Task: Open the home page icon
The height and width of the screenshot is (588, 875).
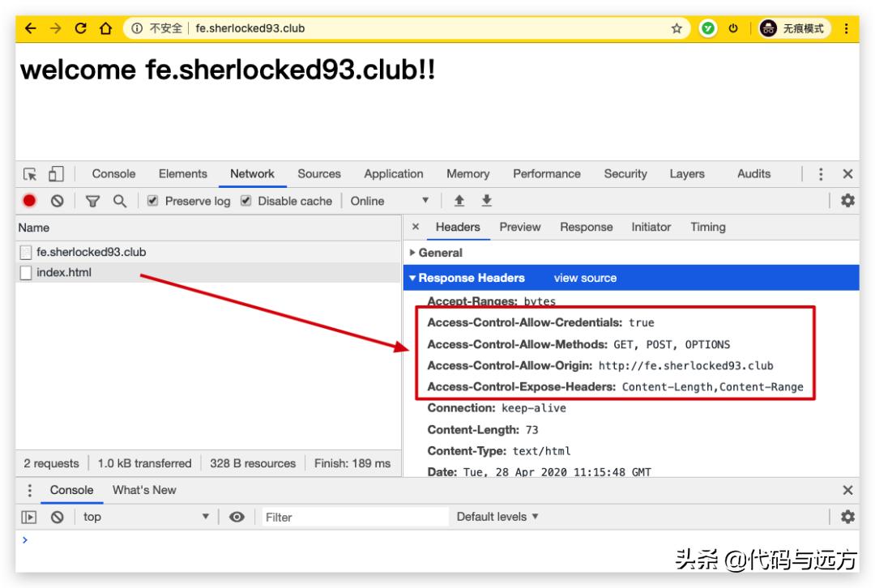Action: pyautogui.click(x=105, y=28)
